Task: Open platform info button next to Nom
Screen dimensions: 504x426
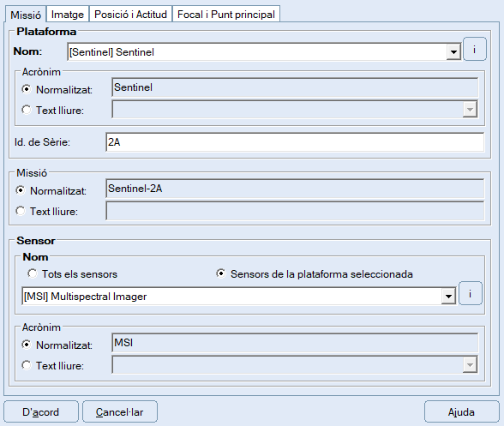Action: tap(475, 49)
